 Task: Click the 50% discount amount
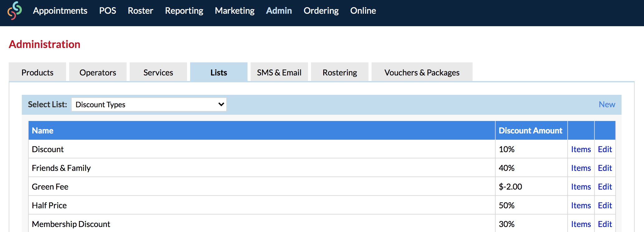pyautogui.click(x=507, y=205)
